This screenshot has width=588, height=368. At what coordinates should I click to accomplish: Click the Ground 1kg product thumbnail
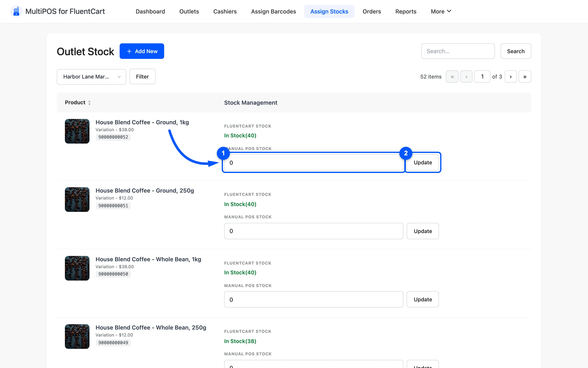[x=77, y=131]
